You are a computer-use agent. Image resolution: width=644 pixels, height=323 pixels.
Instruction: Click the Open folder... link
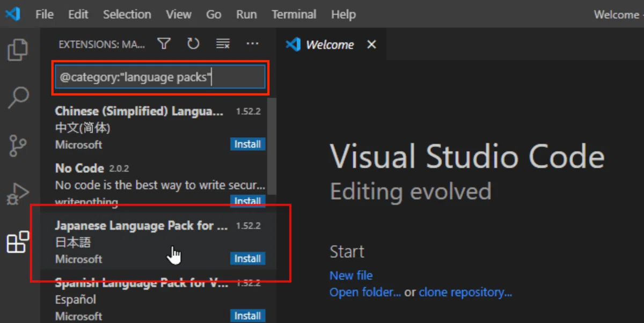point(365,292)
